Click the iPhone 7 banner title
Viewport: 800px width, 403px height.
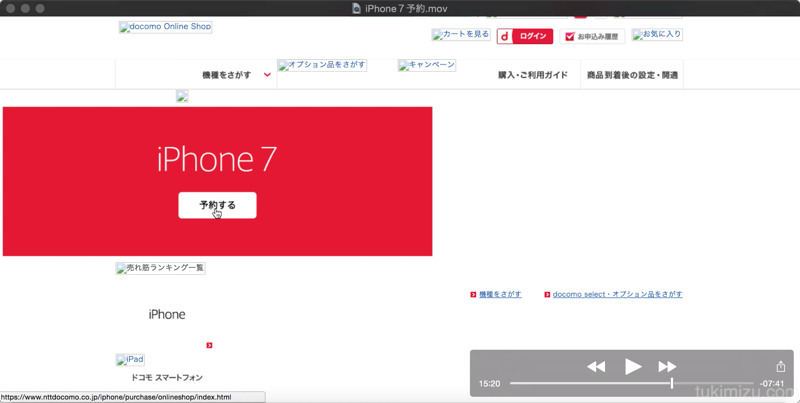[x=217, y=159]
